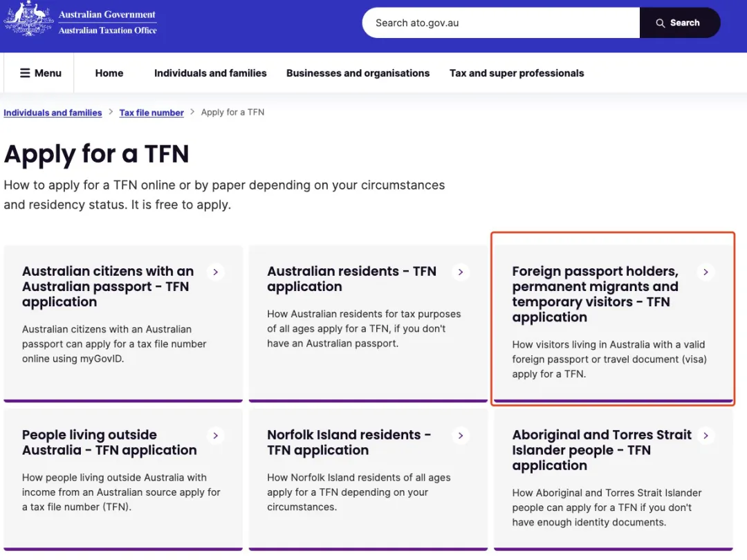
Task: Click the chevron on People living outside Australia card
Action: 216,436
